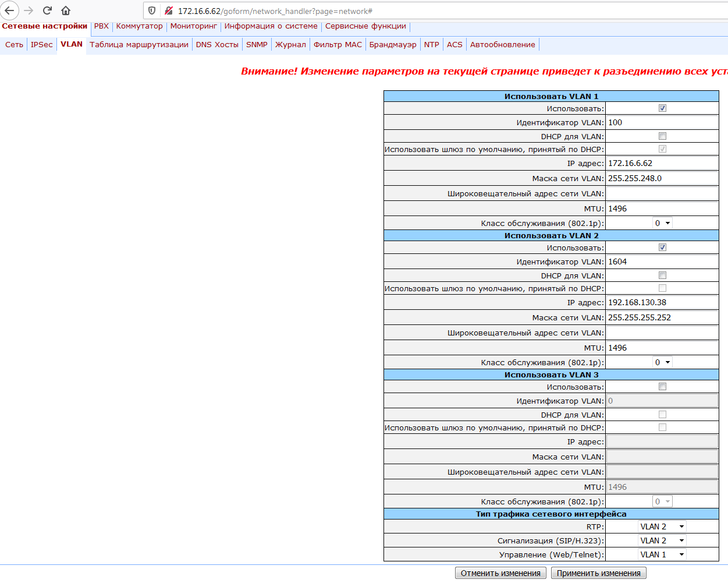This screenshot has width=728, height=583.
Task: Toggle the VLAN 1 'Использовать' checkbox
Action: [662, 108]
